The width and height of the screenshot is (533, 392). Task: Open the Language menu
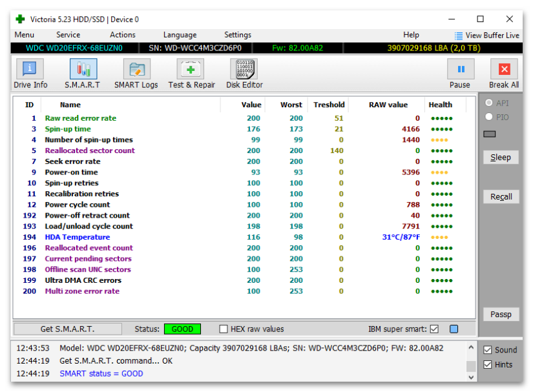click(x=180, y=35)
